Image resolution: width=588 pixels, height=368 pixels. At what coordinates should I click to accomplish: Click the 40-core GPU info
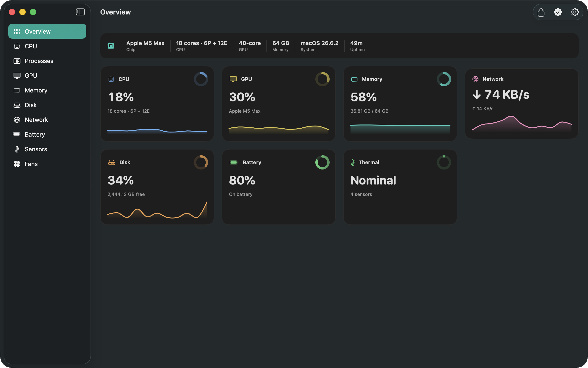point(249,46)
